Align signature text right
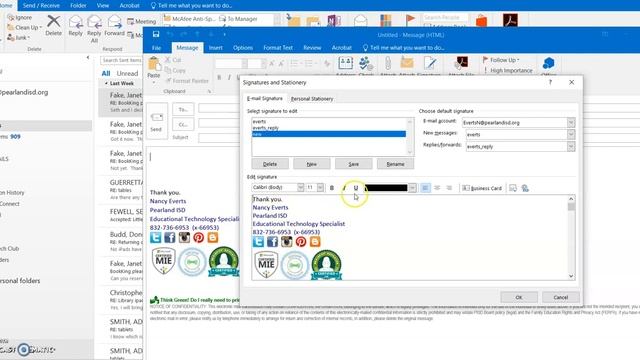Viewport: 640px width, 360px height. pyautogui.click(x=449, y=188)
